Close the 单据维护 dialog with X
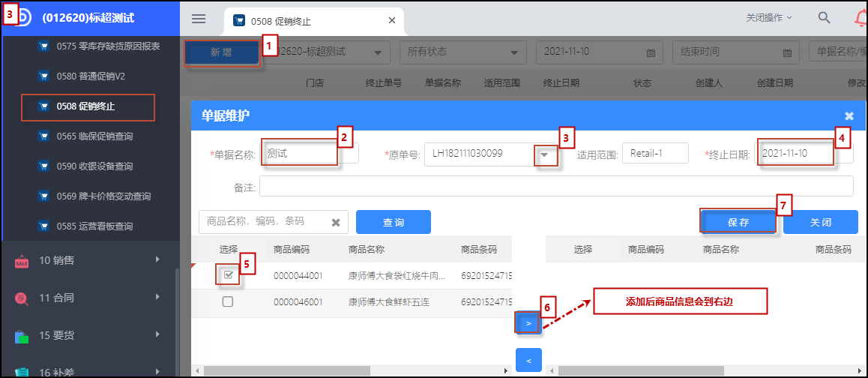 tap(849, 115)
